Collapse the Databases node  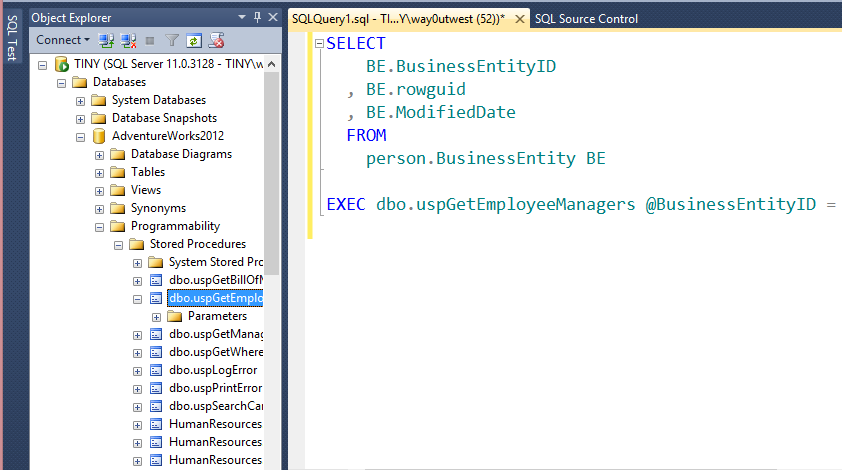pyautogui.click(x=61, y=83)
